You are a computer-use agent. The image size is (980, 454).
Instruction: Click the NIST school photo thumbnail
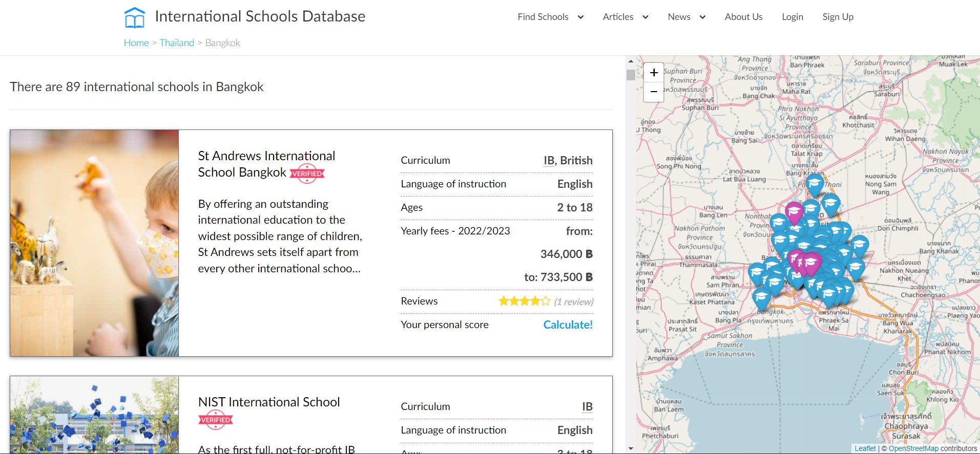click(94, 415)
